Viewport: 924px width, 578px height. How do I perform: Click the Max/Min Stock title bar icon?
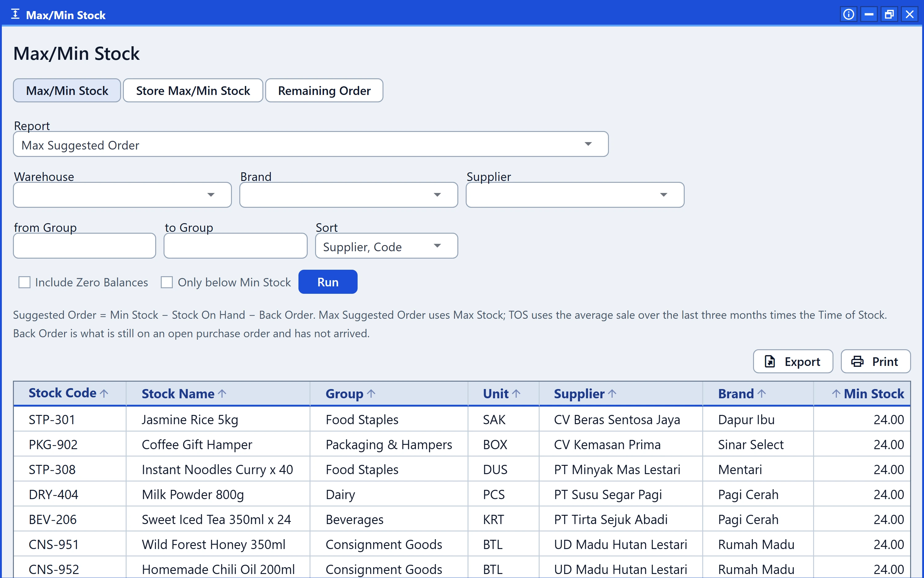[x=15, y=14]
